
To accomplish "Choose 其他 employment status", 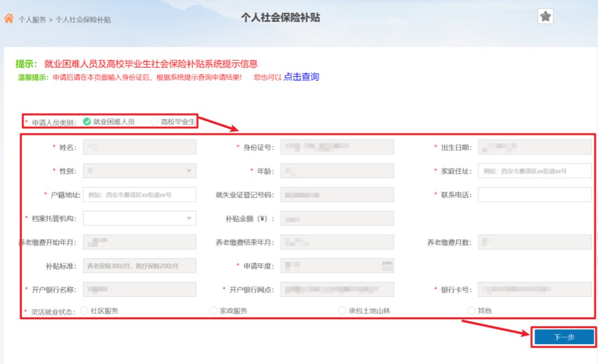I will (471, 311).
